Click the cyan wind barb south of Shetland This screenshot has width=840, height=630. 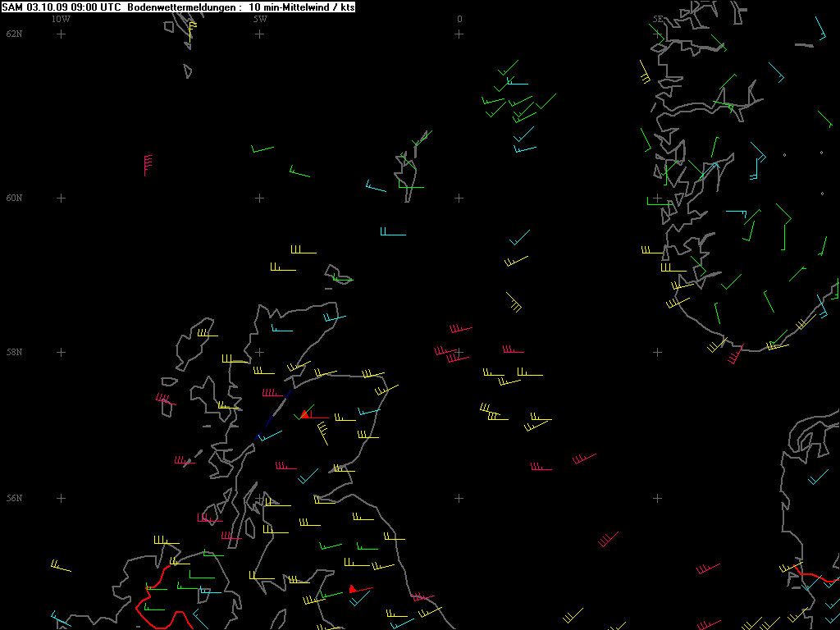pos(392,233)
